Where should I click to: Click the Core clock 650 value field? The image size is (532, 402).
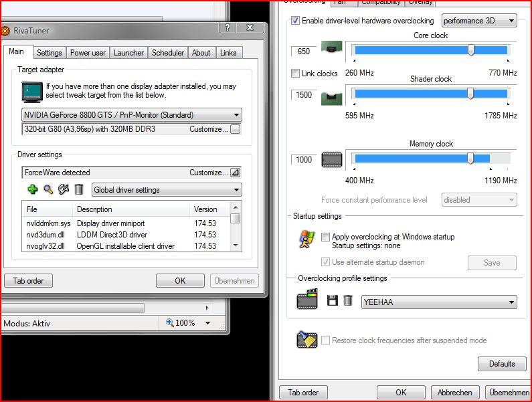(304, 52)
